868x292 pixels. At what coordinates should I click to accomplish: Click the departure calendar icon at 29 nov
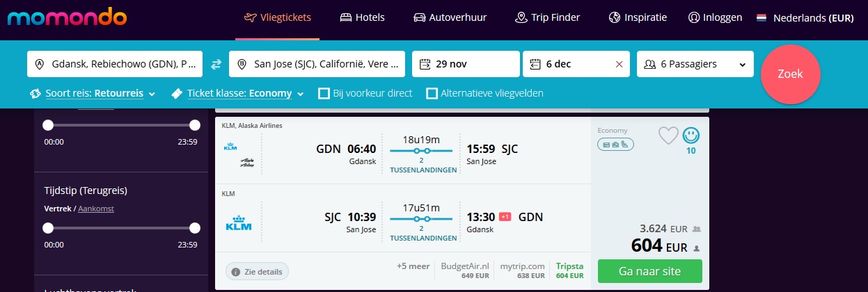pyautogui.click(x=425, y=64)
